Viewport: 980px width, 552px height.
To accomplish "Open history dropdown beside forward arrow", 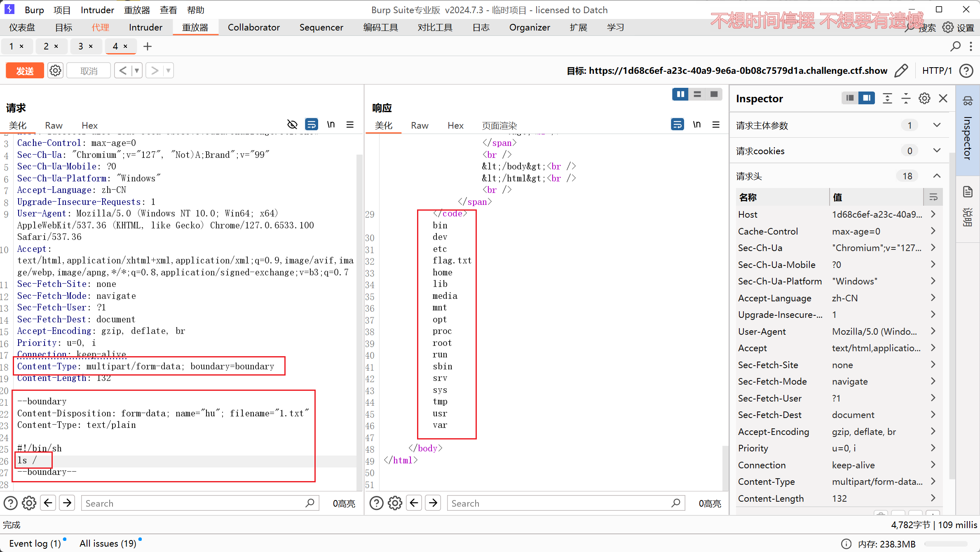I will (x=169, y=70).
